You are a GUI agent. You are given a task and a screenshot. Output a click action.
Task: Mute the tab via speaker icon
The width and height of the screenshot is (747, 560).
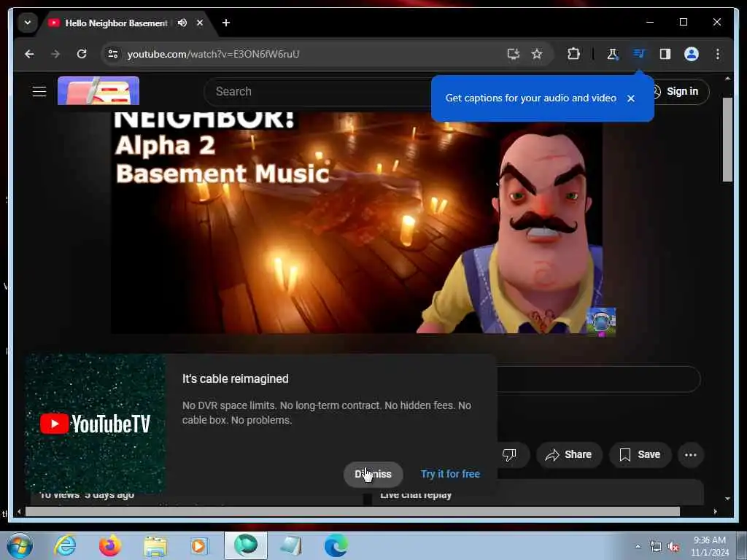[182, 23]
